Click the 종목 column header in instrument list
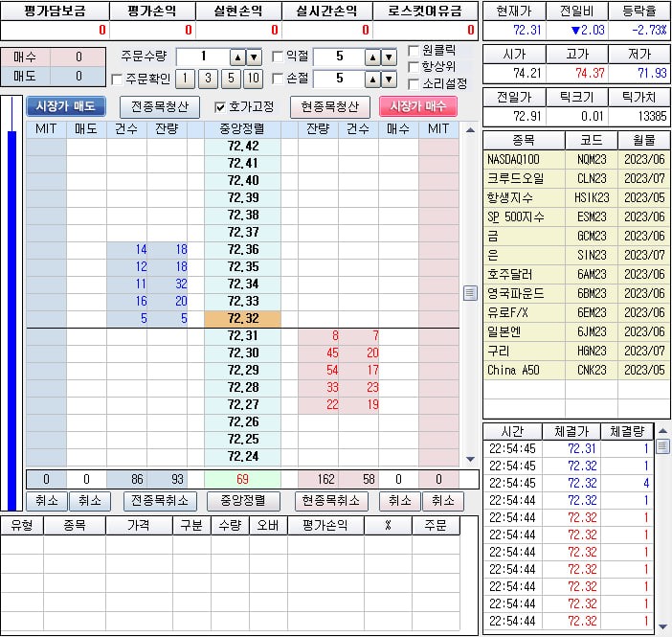 [525, 140]
